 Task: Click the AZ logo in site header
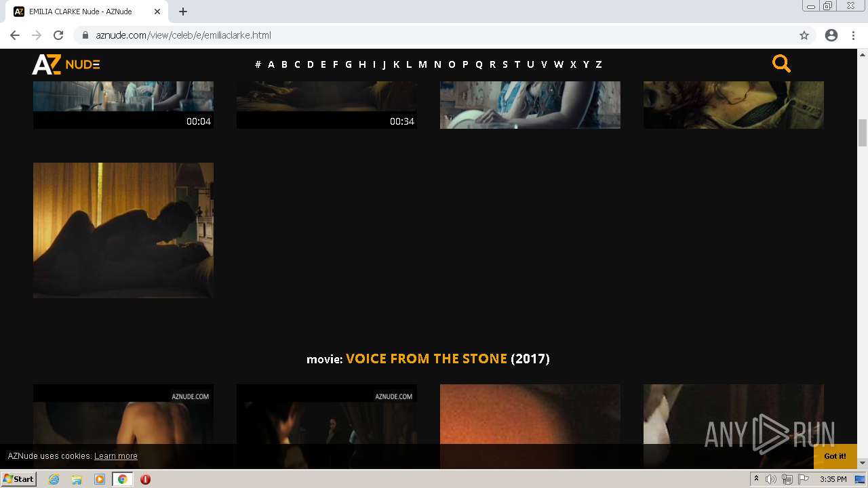66,64
